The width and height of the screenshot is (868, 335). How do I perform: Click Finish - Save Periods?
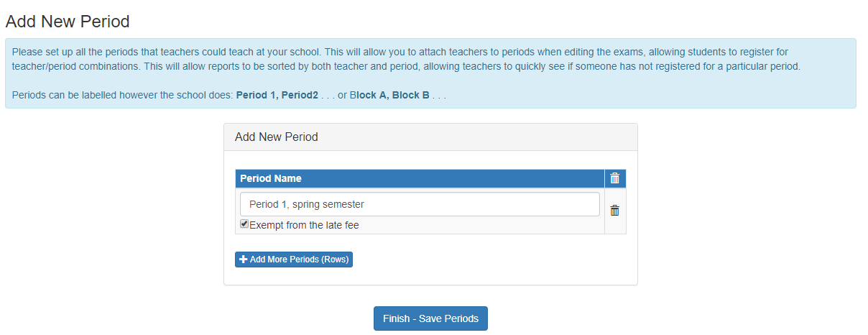pos(430,318)
